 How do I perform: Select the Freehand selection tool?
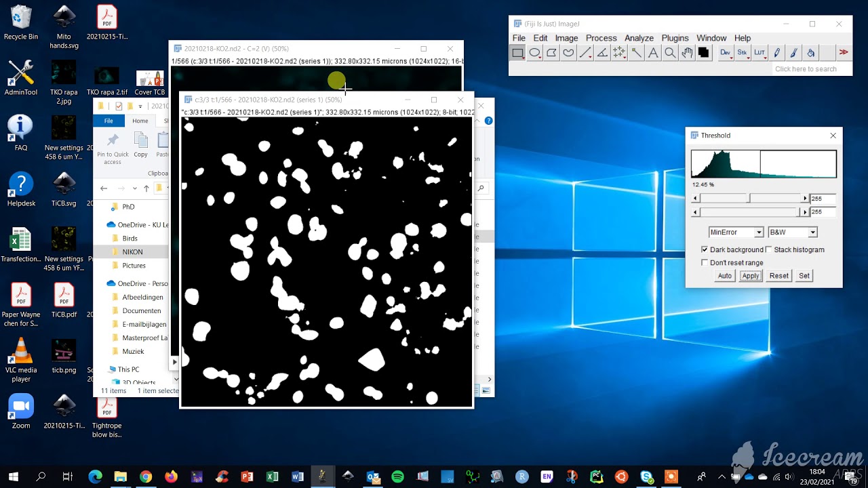(569, 53)
